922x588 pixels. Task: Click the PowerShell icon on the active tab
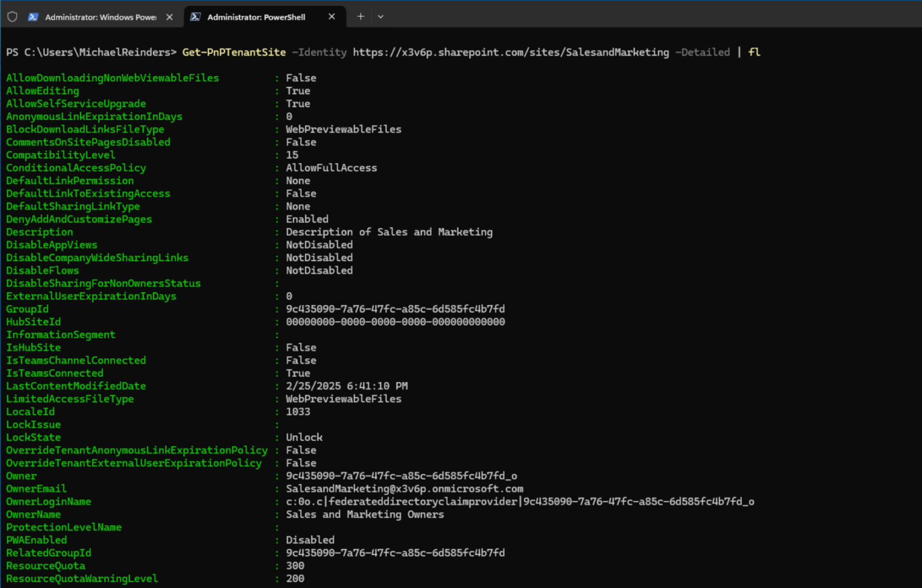click(195, 17)
